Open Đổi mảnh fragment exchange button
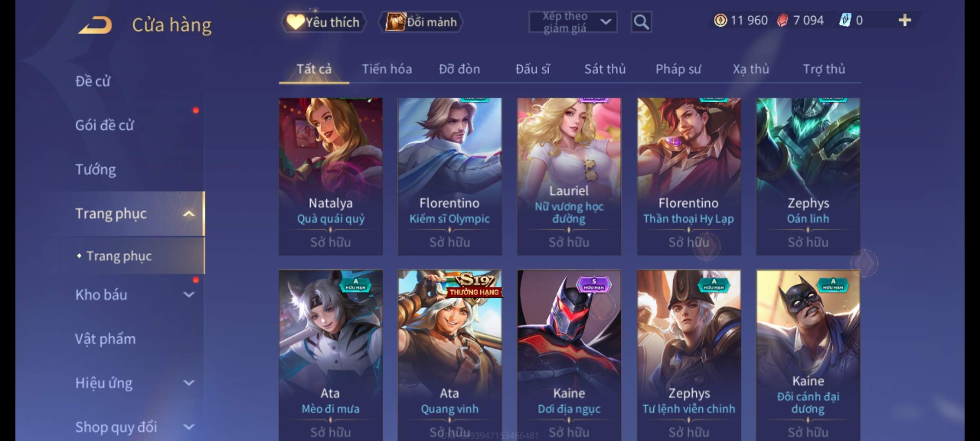The height and width of the screenshot is (441, 980). [x=421, y=22]
